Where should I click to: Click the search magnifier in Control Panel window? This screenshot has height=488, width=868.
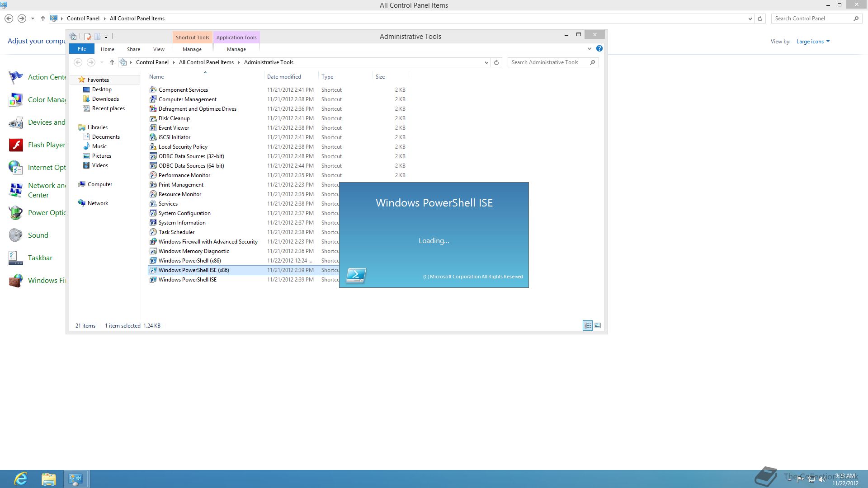pyautogui.click(x=856, y=19)
